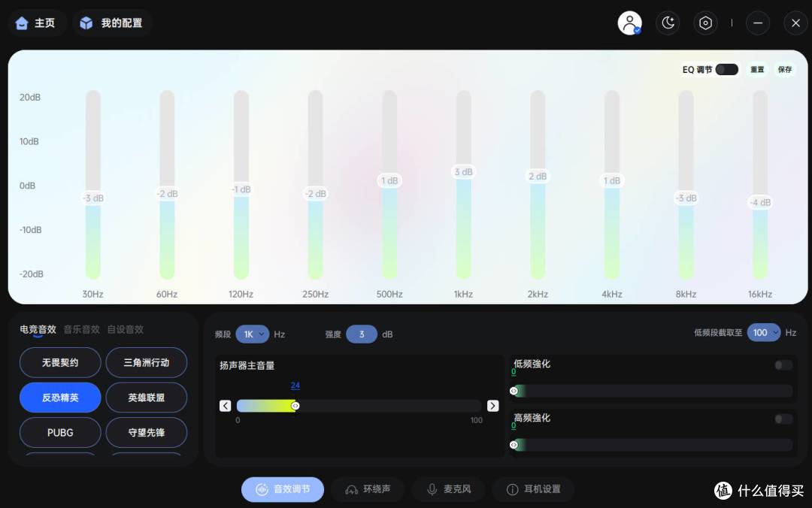
Task: Adjust the 16kHz EQ slider handle
Action: point(760,202)
